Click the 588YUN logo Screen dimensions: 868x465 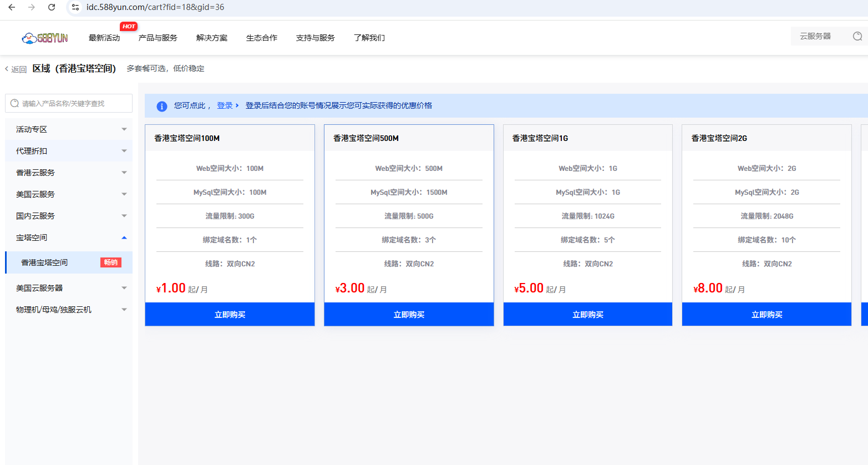coord(45,37)
